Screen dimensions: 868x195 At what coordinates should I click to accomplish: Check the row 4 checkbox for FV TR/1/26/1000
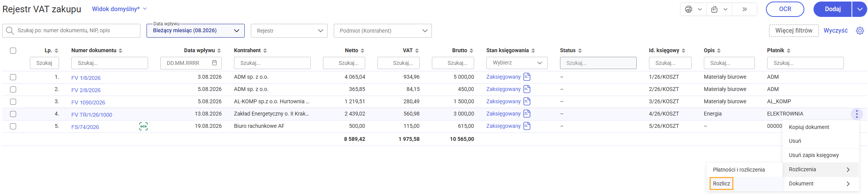click(x=13, y=114)
